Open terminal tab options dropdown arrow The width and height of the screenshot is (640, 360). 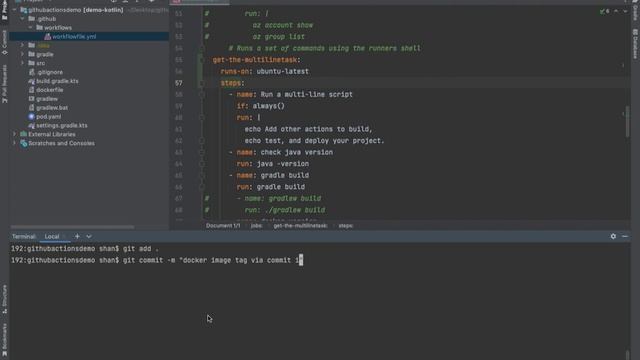[x=89, y=236]
